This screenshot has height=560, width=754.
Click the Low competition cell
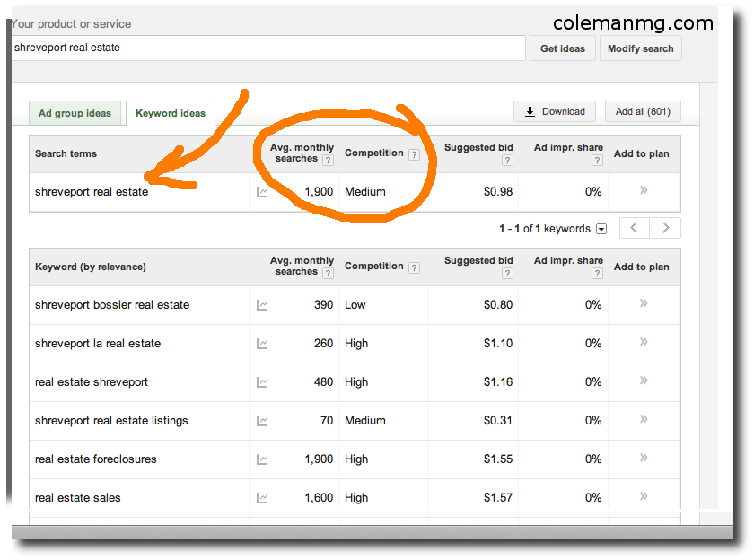355,305
